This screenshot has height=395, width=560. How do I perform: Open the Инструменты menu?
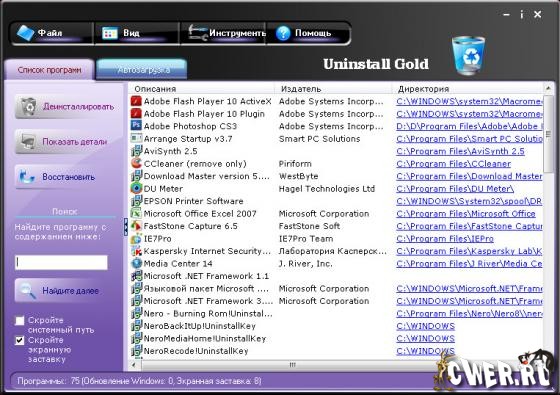point(223,33)
